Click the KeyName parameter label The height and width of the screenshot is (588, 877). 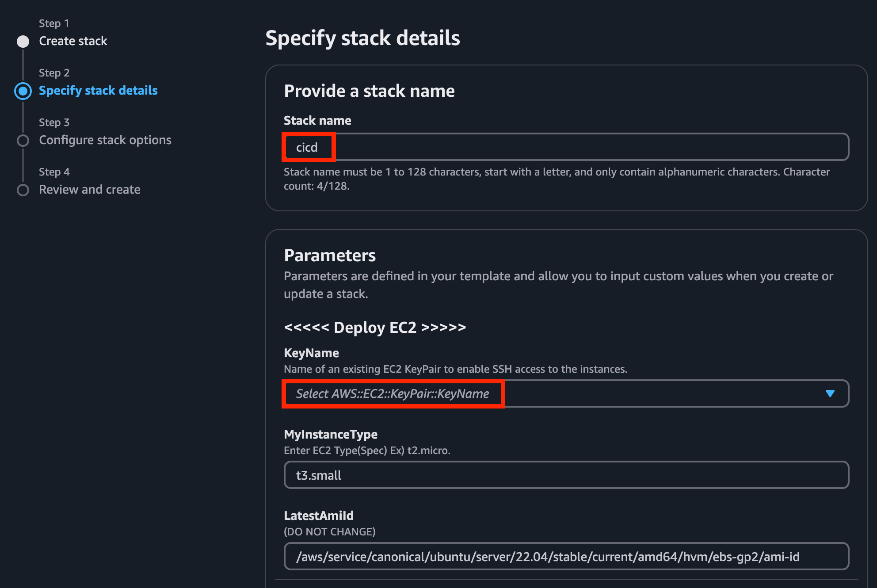click(x=311, y=353)
